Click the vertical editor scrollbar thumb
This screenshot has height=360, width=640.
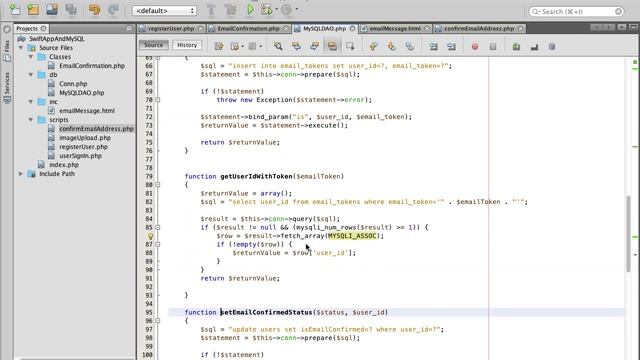pos(629,234)
